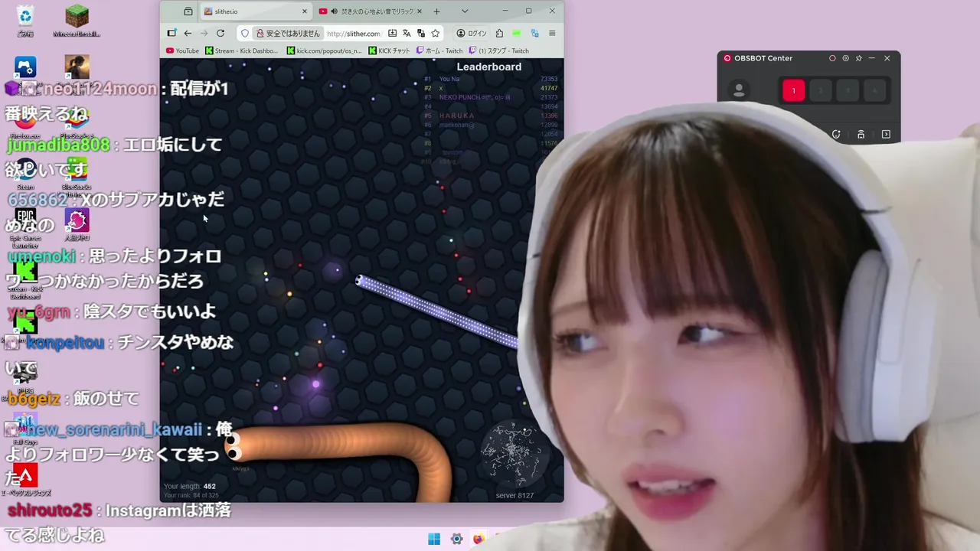Bookmark this page with star icon
The width and height of the screenshot is (980, 551).
point(435,34)
